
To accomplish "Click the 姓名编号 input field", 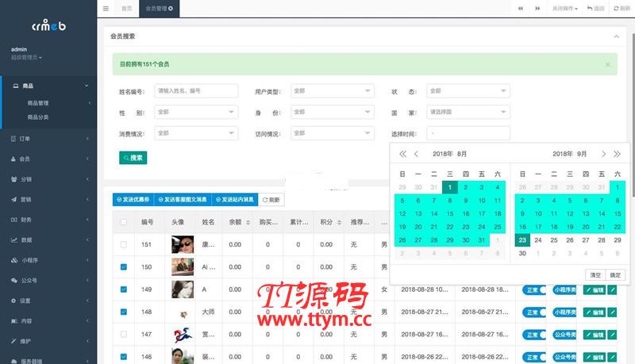I will tap(196, 91).
